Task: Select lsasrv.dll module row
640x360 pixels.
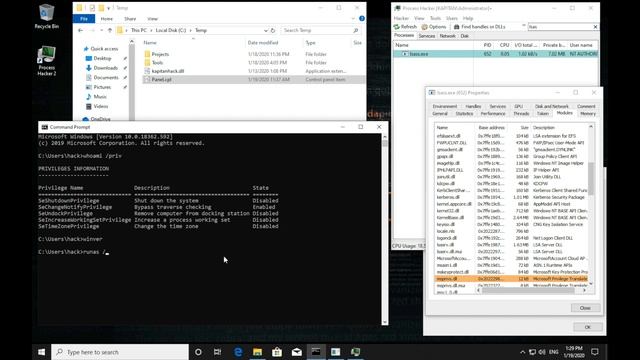Action: click(511, 245)
